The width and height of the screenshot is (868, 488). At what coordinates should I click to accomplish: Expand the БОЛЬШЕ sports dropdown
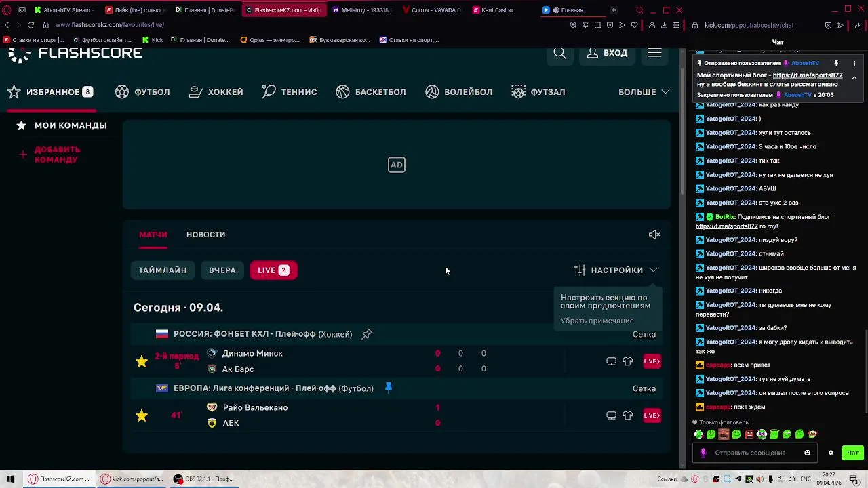[x=644, y=91]
